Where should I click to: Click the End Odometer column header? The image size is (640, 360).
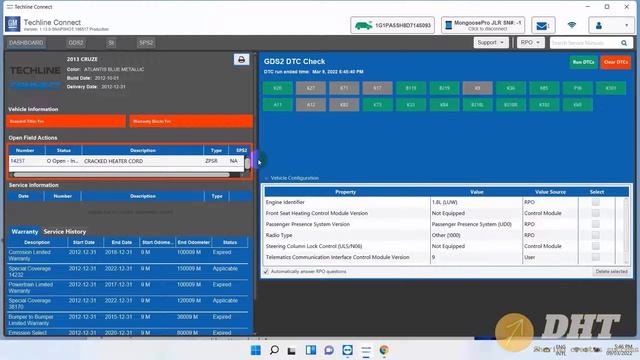(193, 242)
